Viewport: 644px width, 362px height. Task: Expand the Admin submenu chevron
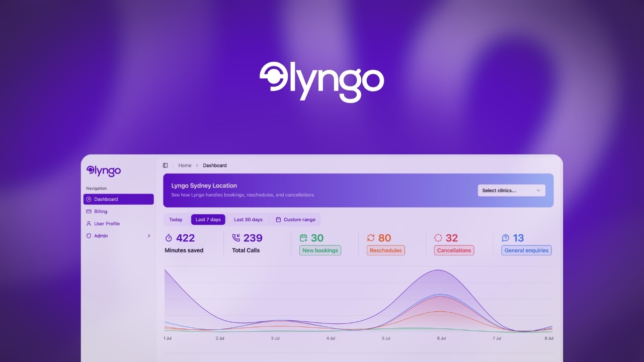149,236
